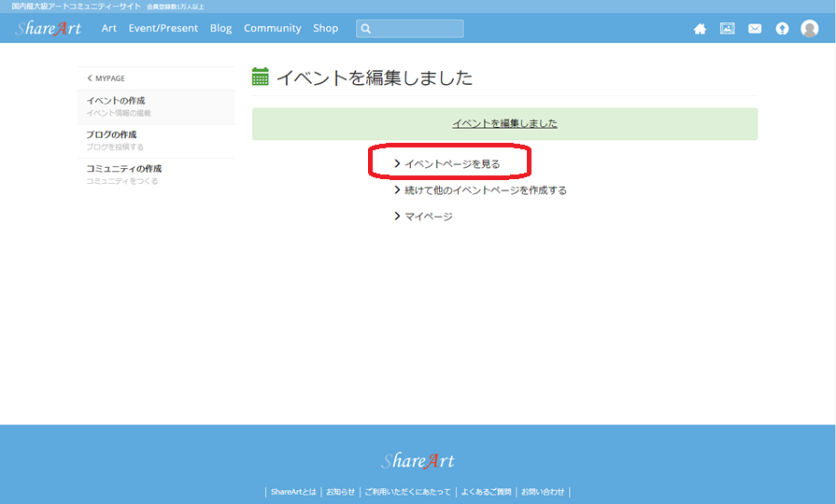Open the よくあるご質問 footer link
Screen dimensions: 836x504
(x=486, y=492)
